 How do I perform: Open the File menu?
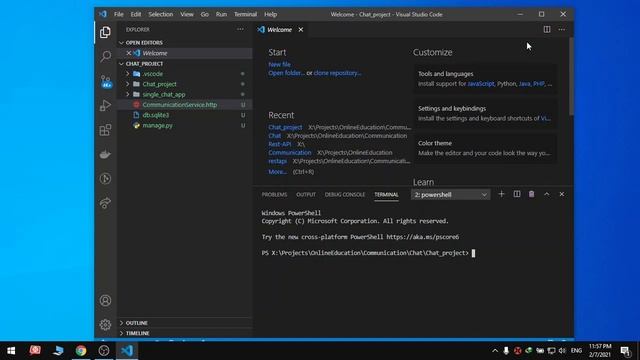pos(119,14)
